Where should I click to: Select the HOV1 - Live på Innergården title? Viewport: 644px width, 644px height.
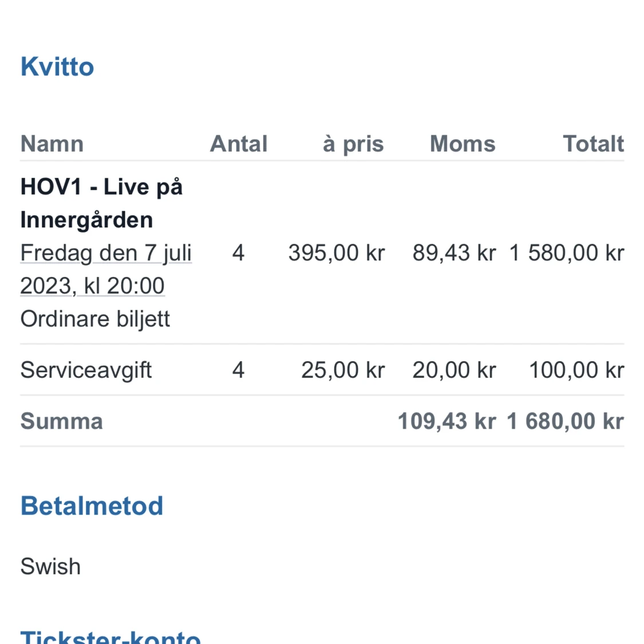click(101, 203)
